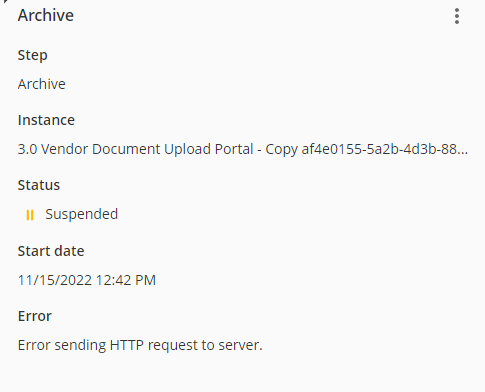Click the word Copy in instance name

(x=281, y=150)
